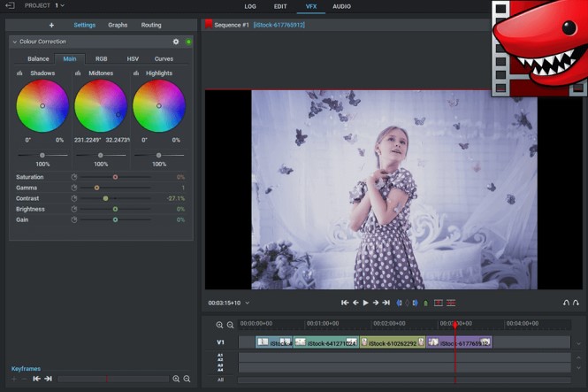Click the Highlights 100% level slider
The width and height of the screenshot is (588, 392).
click(x=159, y=155)
